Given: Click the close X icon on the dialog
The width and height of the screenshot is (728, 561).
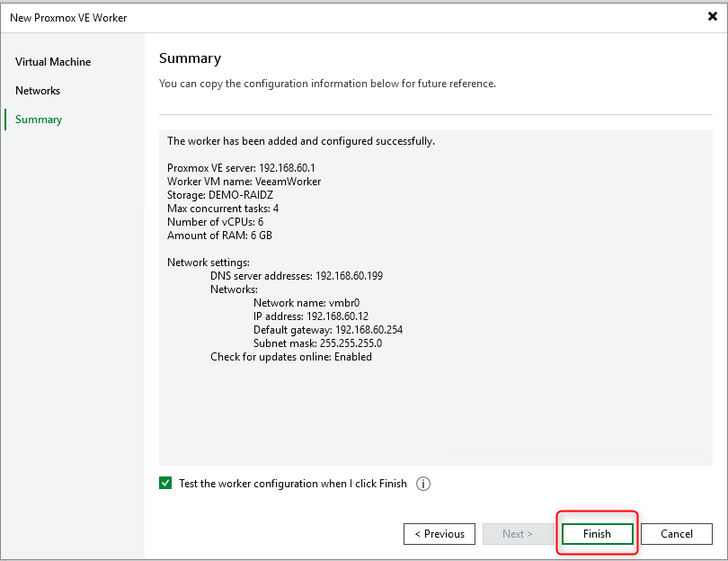Looking at the screenshot, I should tap(713, 16).
